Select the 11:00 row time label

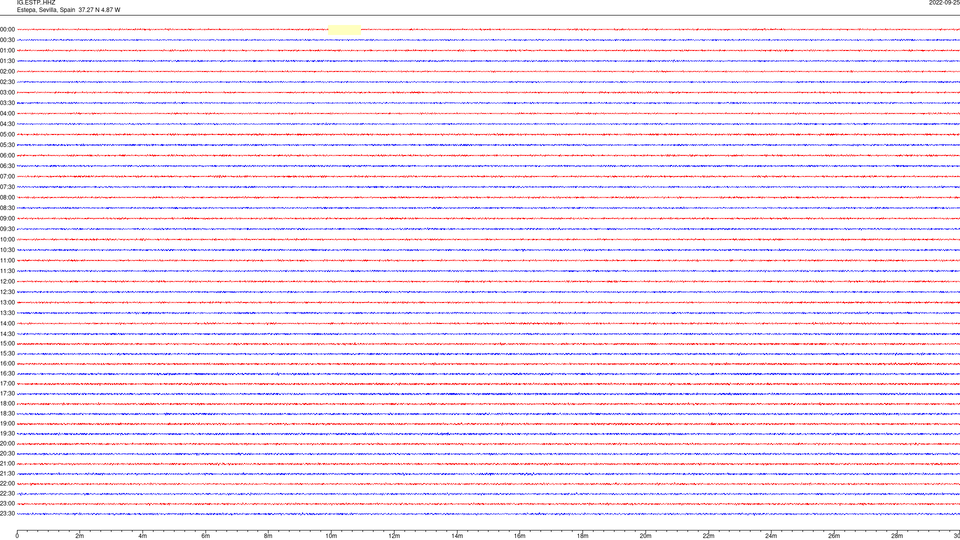(x=7, y=261)
